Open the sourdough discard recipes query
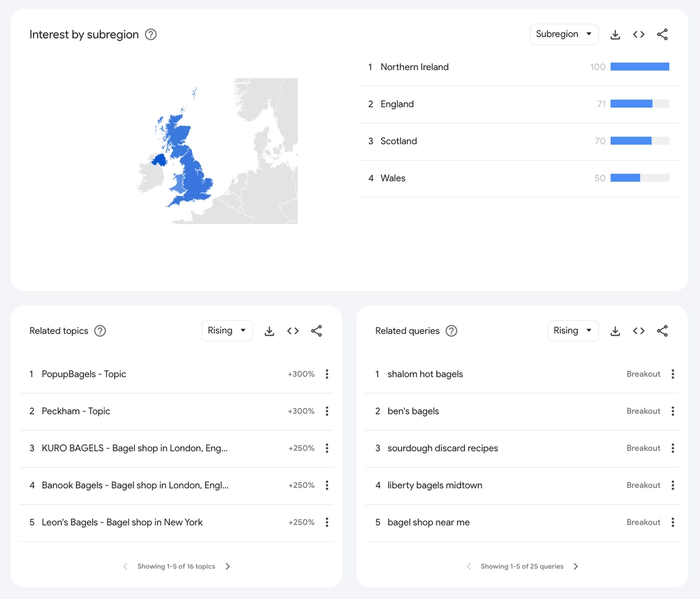700x599 pixels. [442, 448]
